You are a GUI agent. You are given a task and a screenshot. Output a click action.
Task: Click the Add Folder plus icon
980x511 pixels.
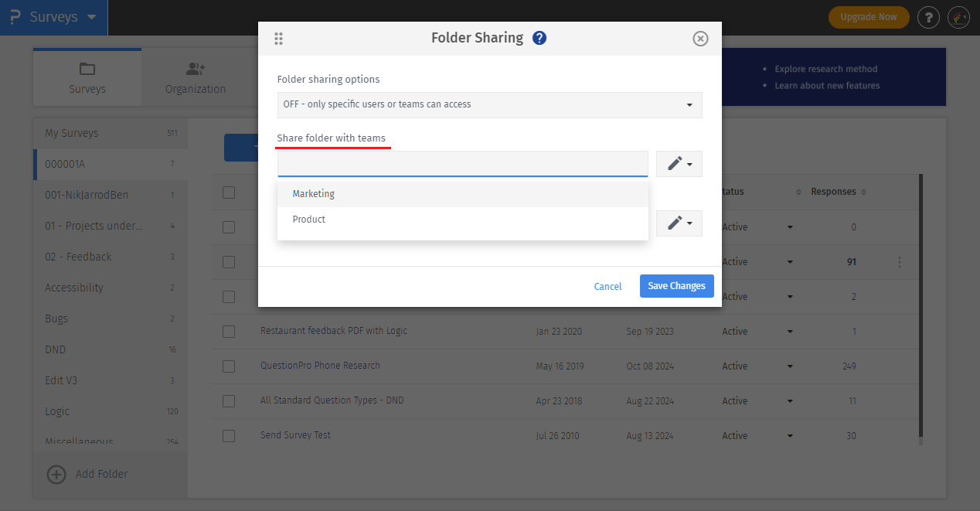[x=56, y=475]
